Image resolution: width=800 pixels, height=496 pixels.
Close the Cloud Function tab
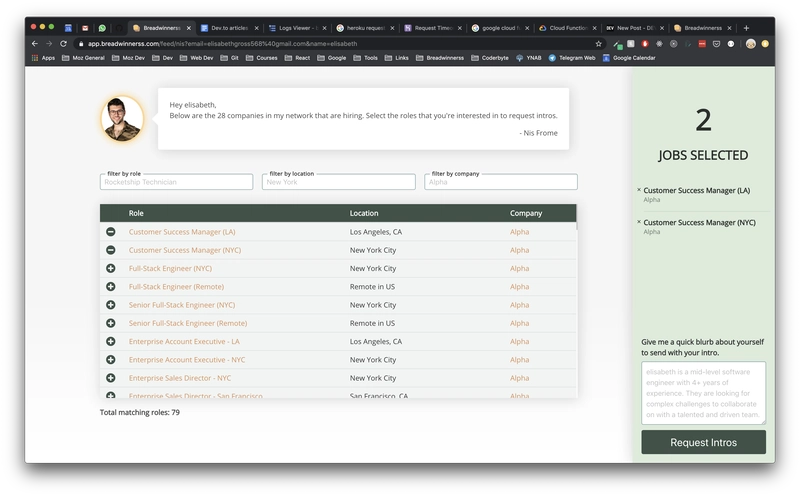pyautogui.click(x=594, y=28)
